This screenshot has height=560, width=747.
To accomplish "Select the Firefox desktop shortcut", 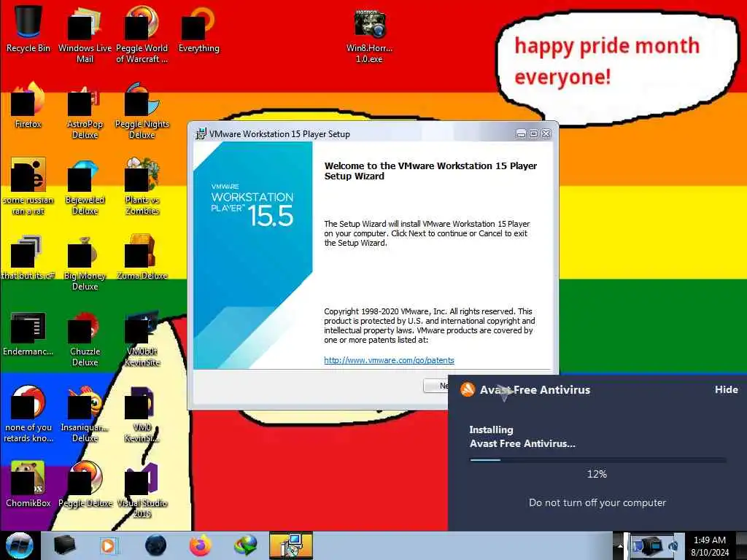I will point(28,105).
